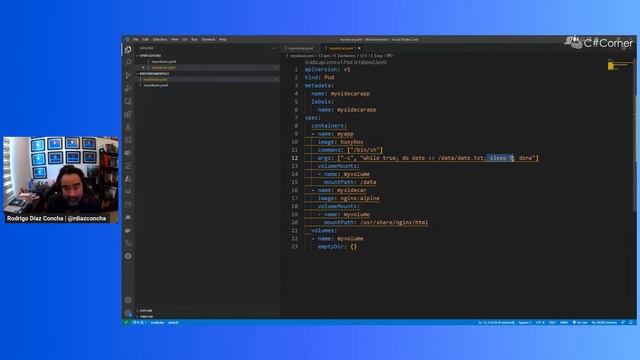640x360 pixels.
Task: Click the editor minimap
Action: (619, 65)
